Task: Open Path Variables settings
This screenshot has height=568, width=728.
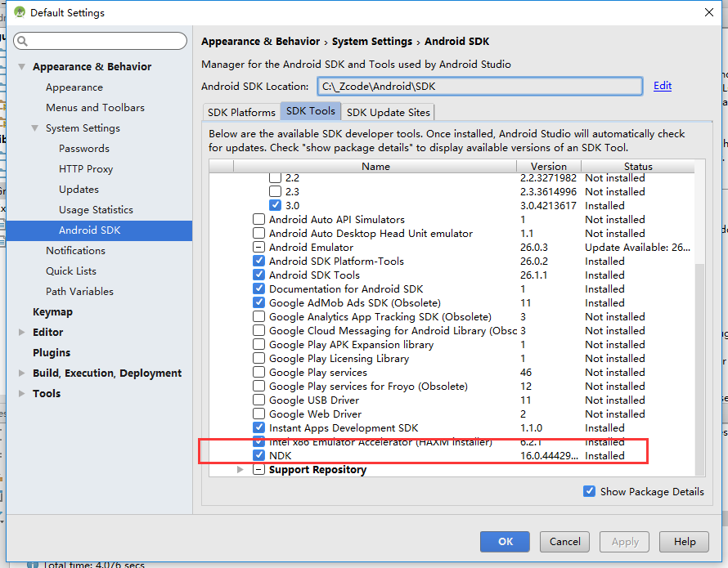Action: tap(80, 292)
